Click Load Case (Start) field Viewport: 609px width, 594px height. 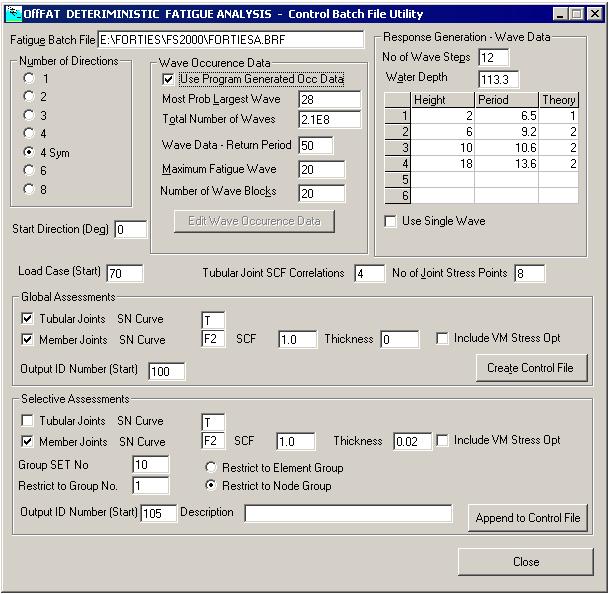(125, 273)
